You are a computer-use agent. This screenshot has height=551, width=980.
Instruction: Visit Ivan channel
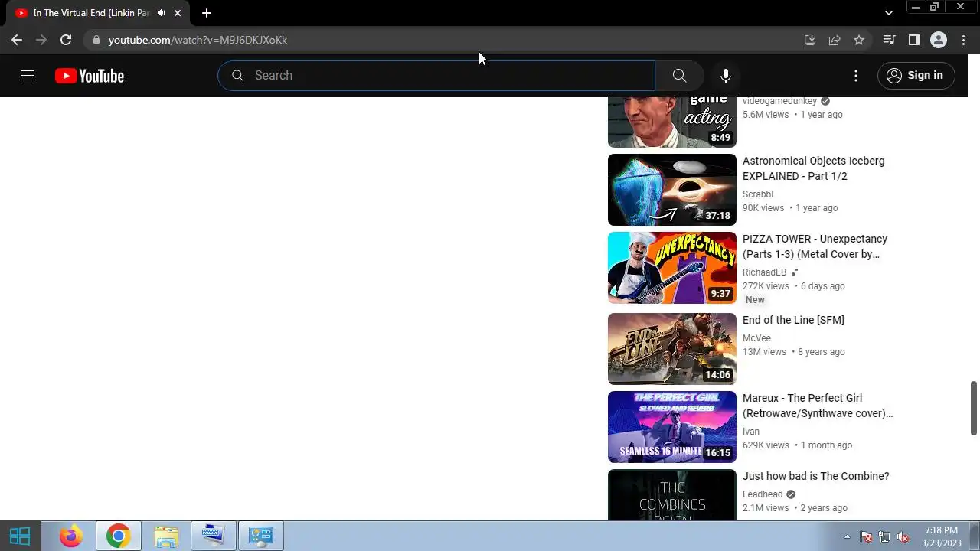[751, 432]
